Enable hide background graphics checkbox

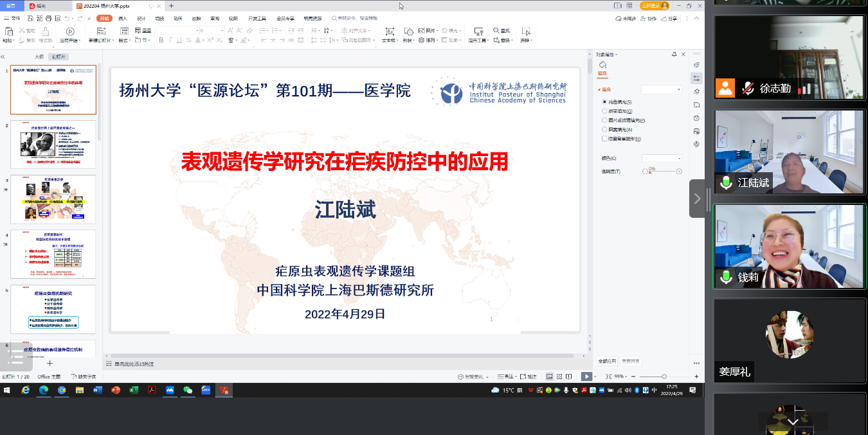click(x=604, y=139)
